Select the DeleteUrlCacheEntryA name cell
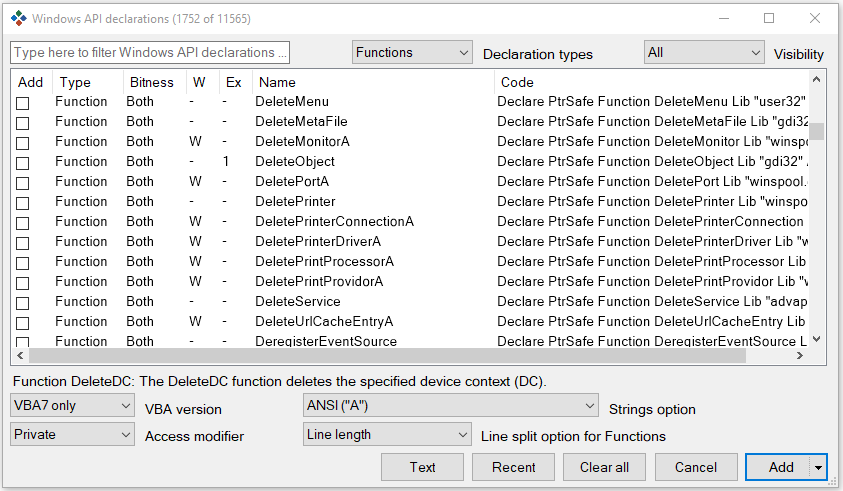Viewport: 843px width, 491px height. coord(324,321)
